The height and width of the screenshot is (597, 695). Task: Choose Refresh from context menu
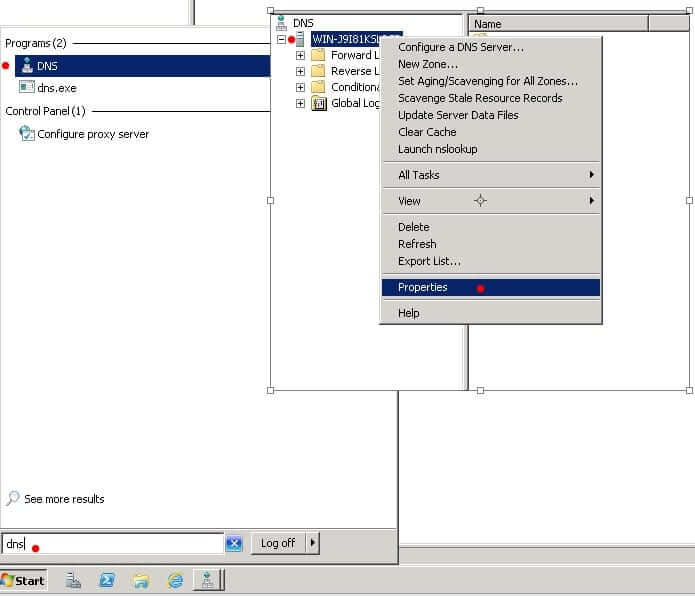(x=491, y=244)
